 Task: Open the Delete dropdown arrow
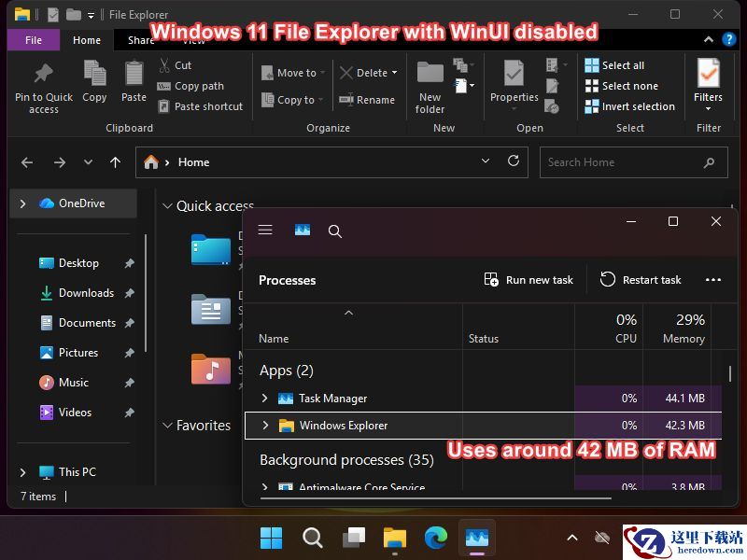tap(394, 73)
